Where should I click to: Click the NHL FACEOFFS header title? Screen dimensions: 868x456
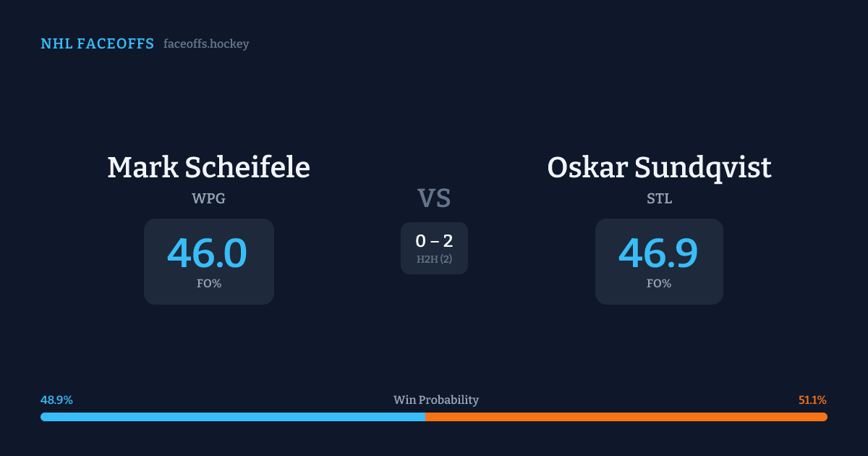coord(97,44)
